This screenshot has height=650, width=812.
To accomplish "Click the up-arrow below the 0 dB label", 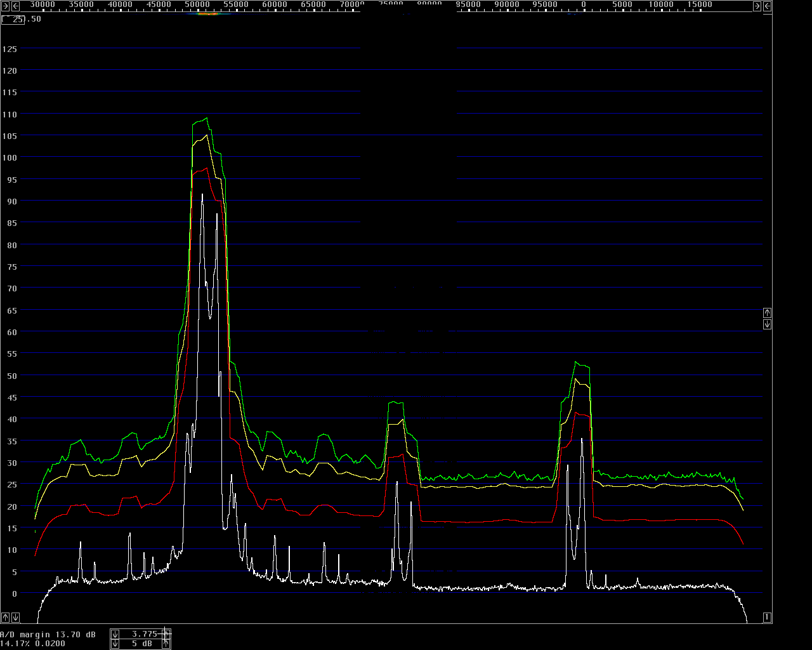I will coord(6,618).
